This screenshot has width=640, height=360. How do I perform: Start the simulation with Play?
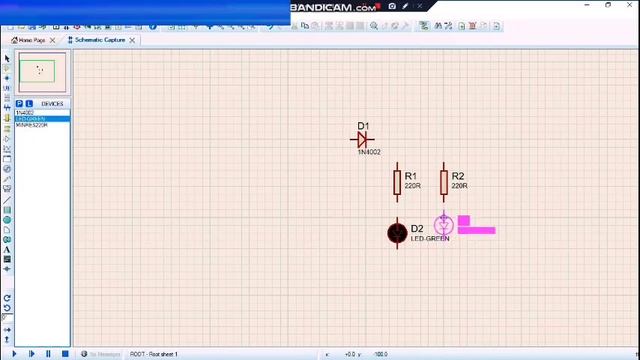(x=14, y=354)
